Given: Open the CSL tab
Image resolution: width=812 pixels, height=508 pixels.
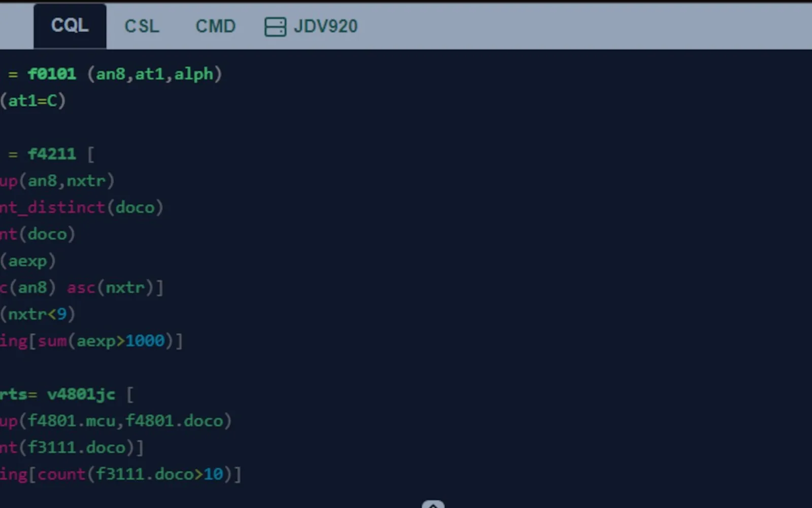Looking at the screenshot, I should (142, 26).
